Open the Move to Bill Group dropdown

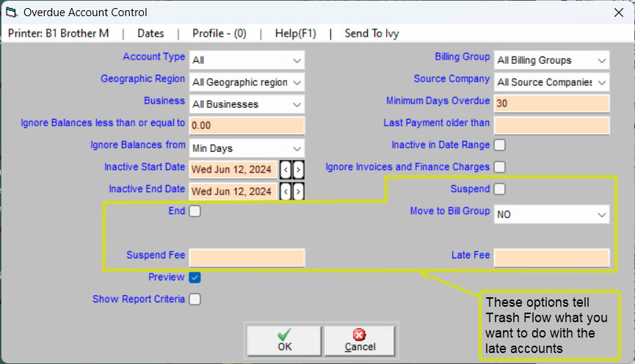coord(551,214)
